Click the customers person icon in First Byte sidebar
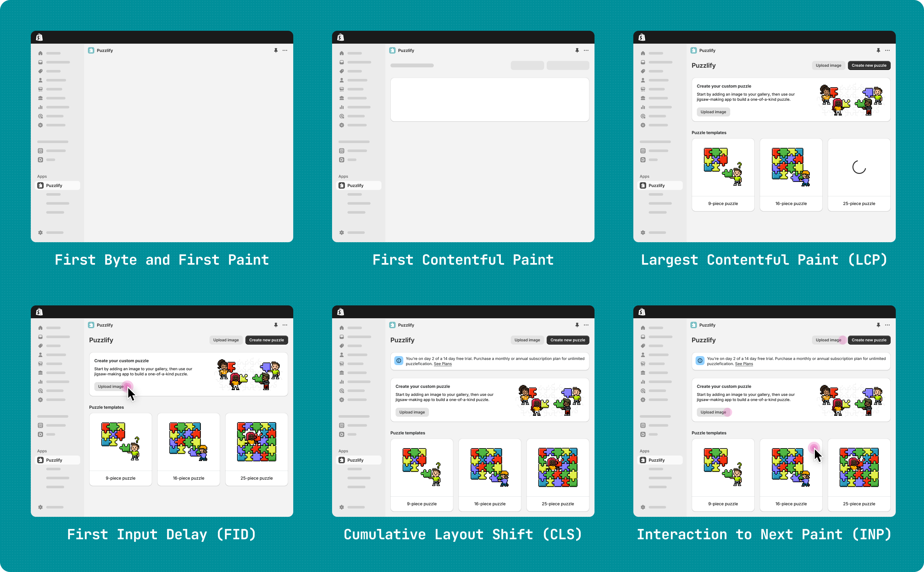 tap(40, 80)
